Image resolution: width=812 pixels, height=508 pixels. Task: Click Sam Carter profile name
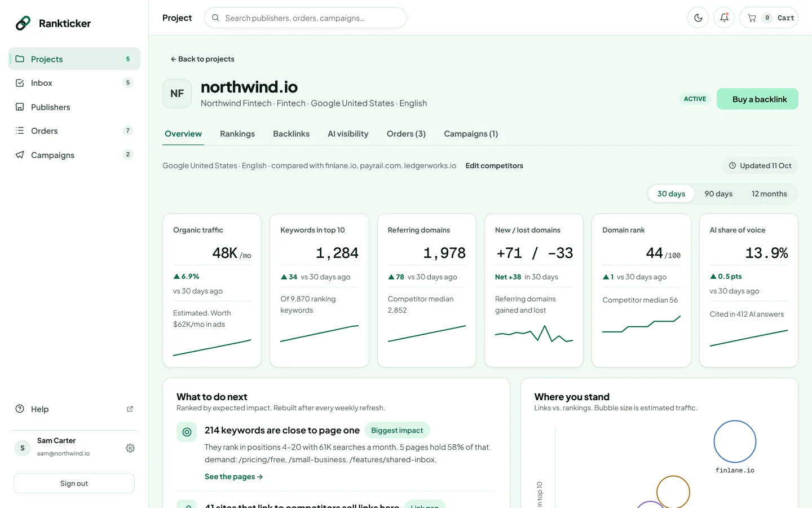(56, 440)
